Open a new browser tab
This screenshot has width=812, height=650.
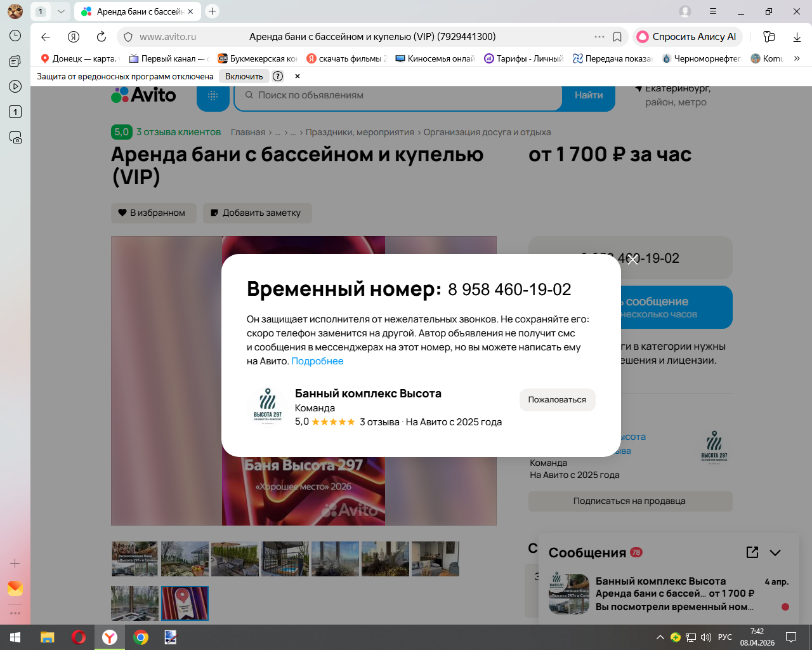pos(213,11)
